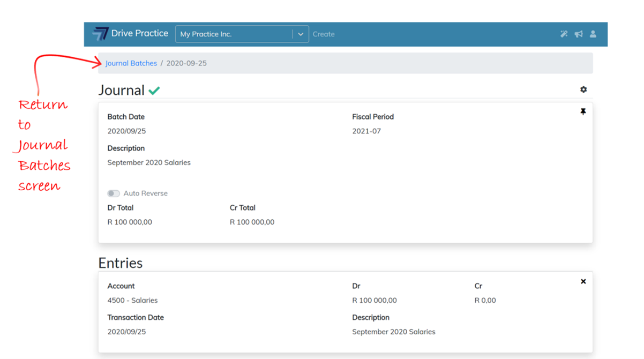Click the Account label in Entries
The height and width of the screenshot is (359, 644).
[121, 286]
